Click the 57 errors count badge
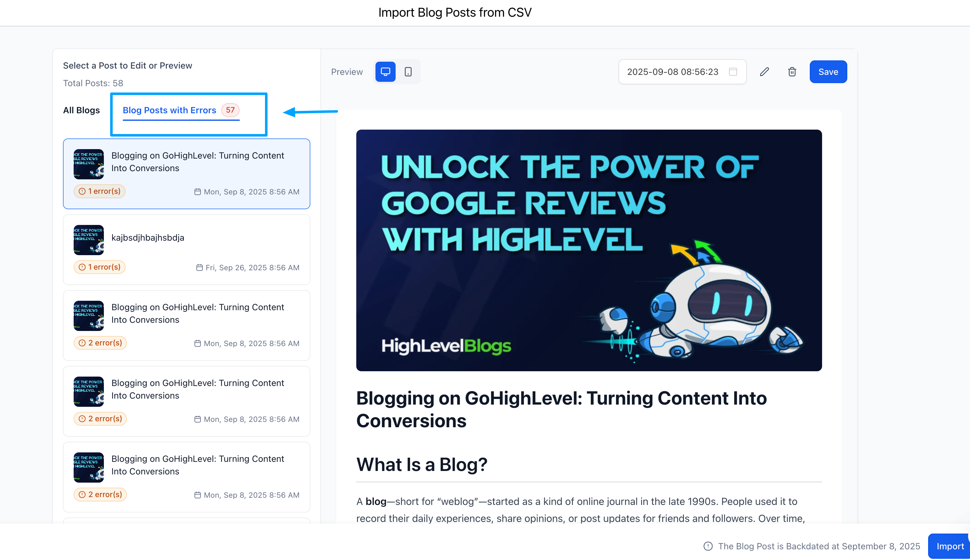Viewport: 970px width, 560px height. tap(230, 110)
